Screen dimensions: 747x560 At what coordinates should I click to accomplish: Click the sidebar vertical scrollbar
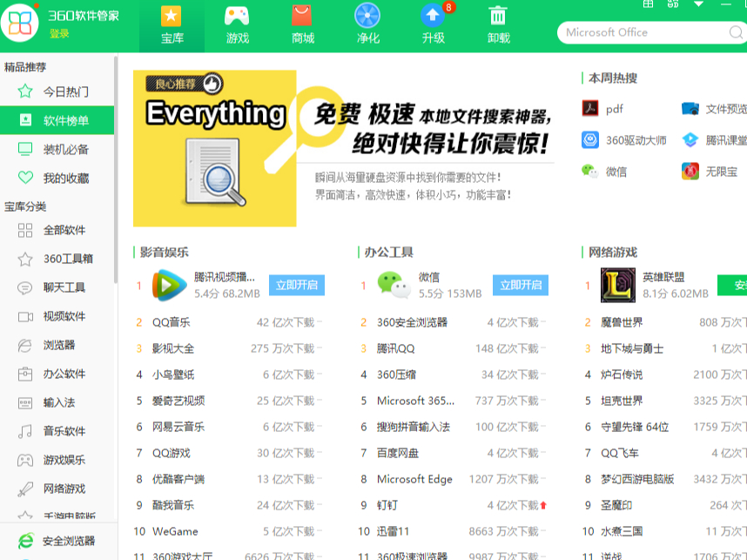click(x=115, y=170)
